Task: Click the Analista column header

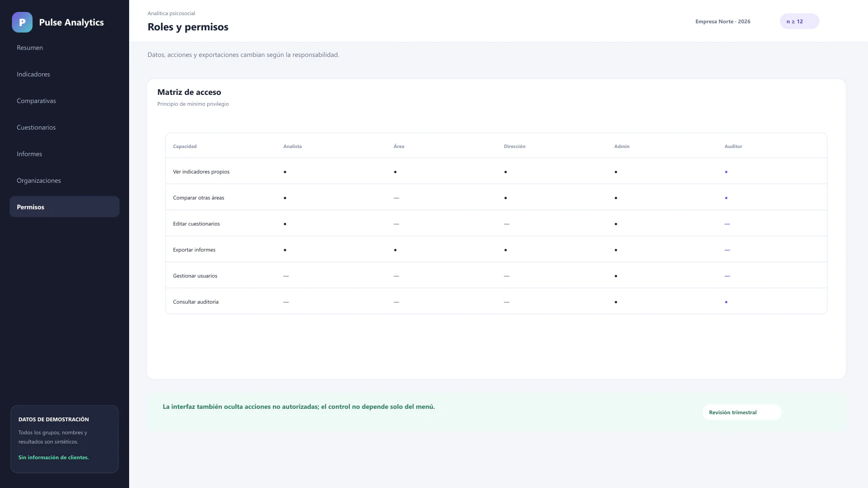Action: pos(292,146)
